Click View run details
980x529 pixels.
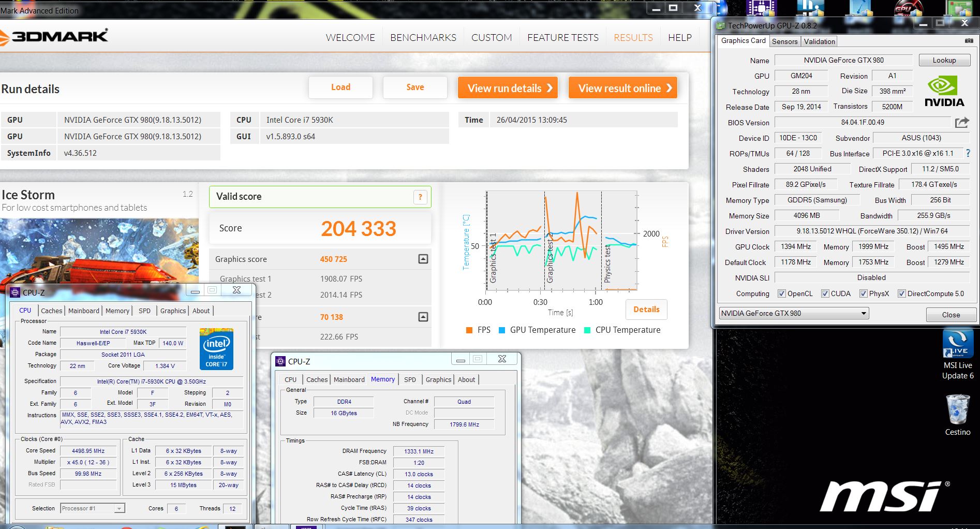(509, 88)
